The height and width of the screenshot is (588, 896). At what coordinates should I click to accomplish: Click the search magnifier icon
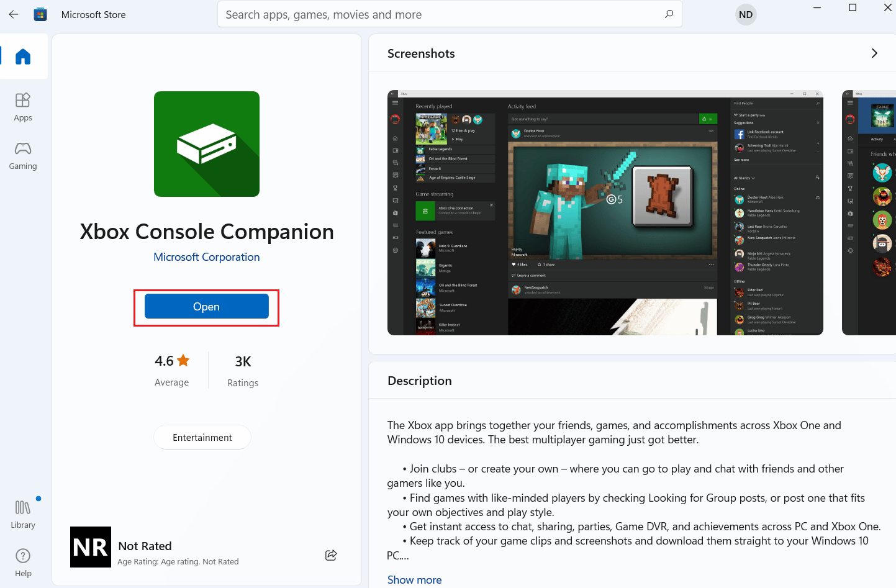pyautogui.click(x=669, y=14)
